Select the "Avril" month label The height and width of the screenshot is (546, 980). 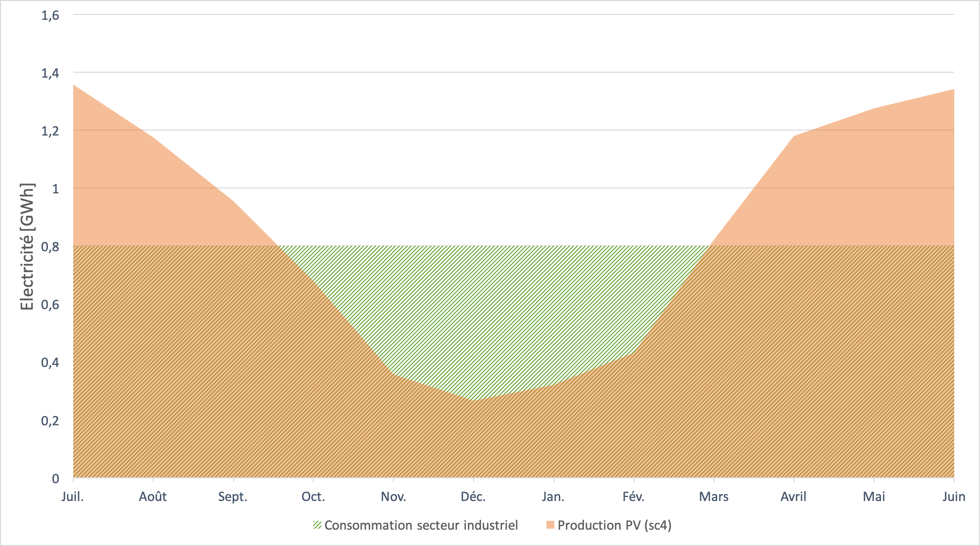click(793, 497)
